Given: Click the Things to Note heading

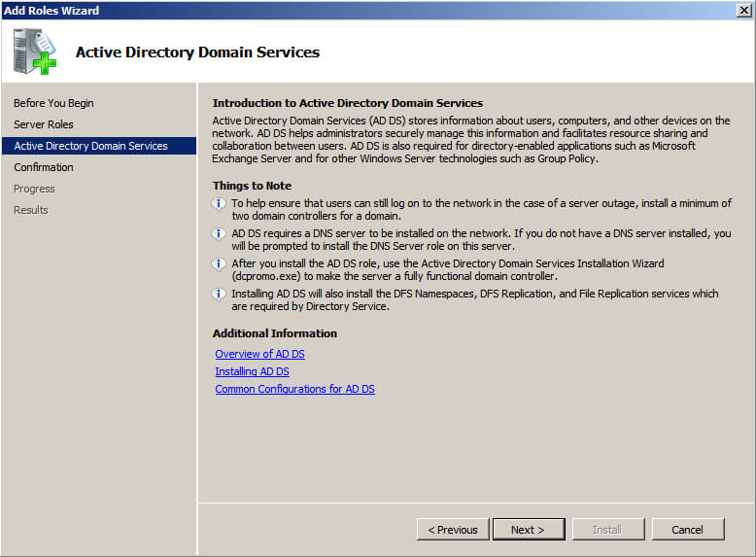Looking at the screenshot, I should point(252,186).
